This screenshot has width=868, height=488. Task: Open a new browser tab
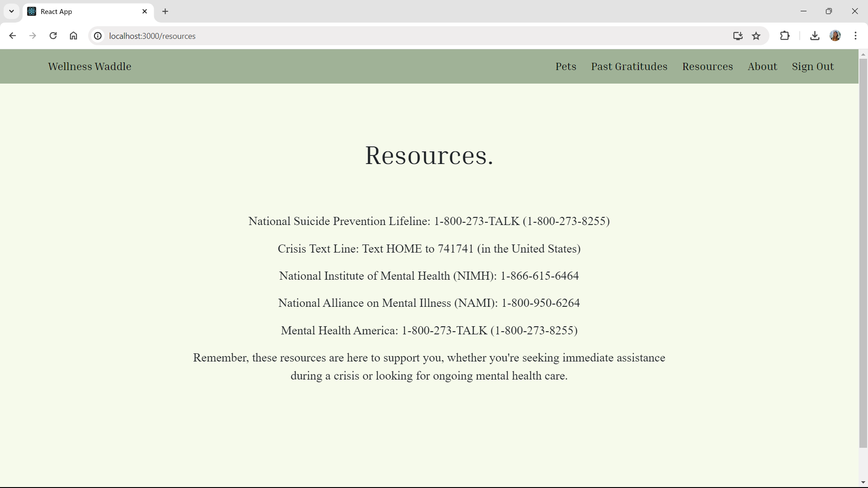[x=165, y=11]
